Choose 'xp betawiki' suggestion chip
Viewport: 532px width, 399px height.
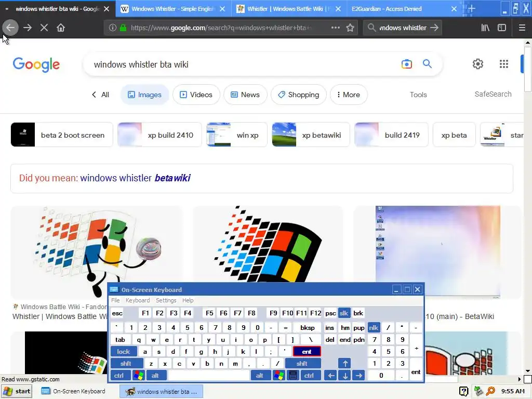311,135
